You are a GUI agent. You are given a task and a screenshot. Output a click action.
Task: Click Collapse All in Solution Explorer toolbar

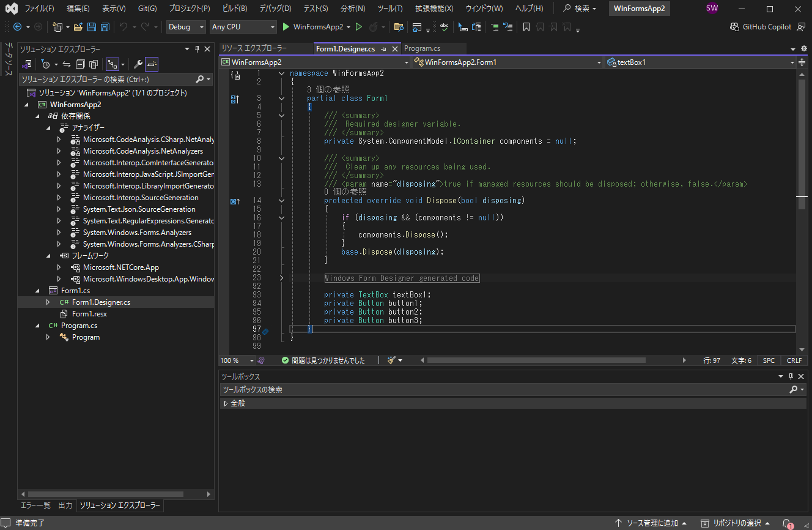[x=80, y=64]
